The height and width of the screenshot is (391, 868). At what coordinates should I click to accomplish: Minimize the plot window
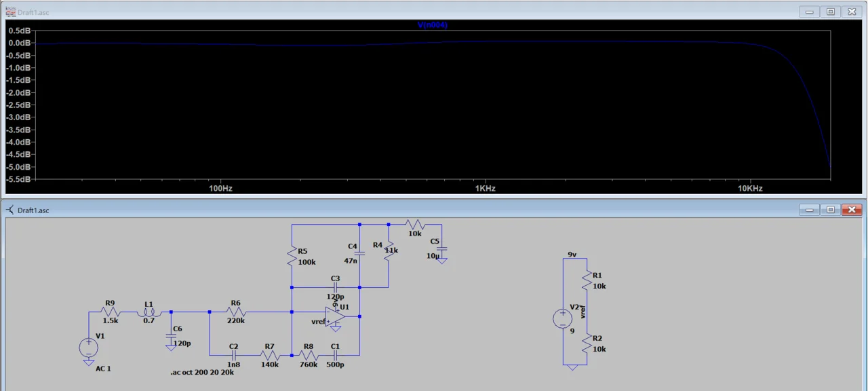(809, 12)
